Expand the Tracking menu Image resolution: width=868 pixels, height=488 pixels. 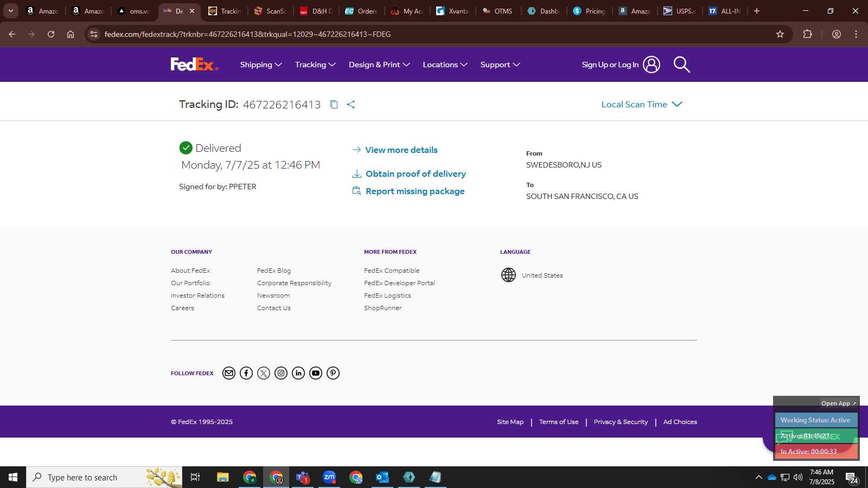click(x=315, y=65)
